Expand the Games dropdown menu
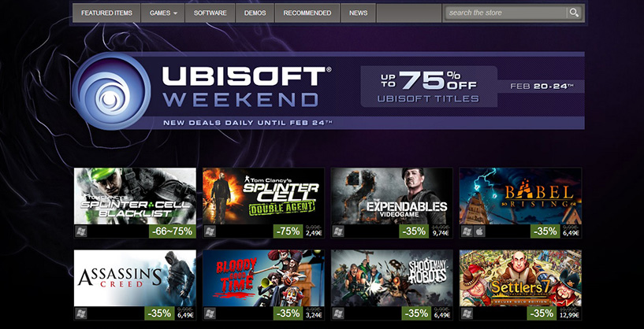The image size is (644, 329). coord(163,13)
